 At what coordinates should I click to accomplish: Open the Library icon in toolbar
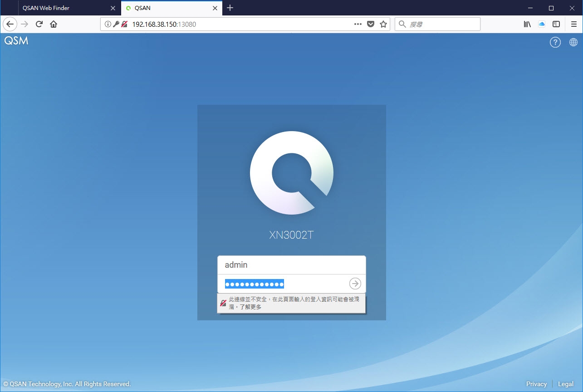527,24
